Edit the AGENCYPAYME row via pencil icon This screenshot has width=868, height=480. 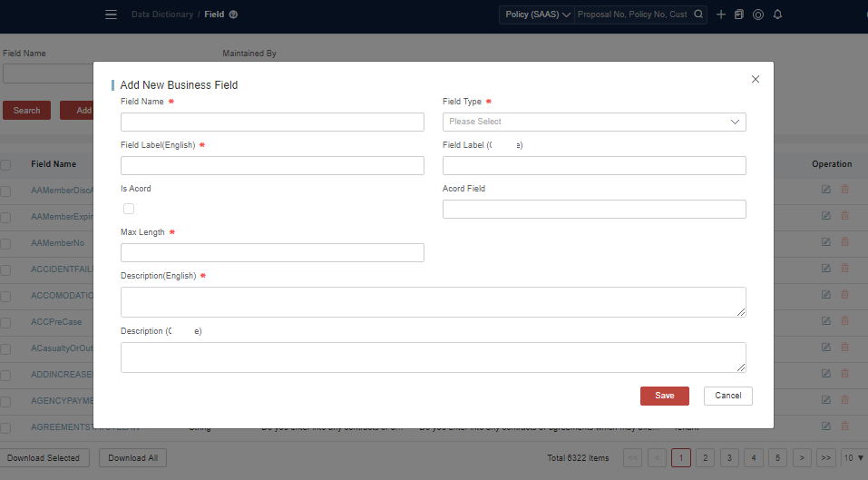coord(826,400)
